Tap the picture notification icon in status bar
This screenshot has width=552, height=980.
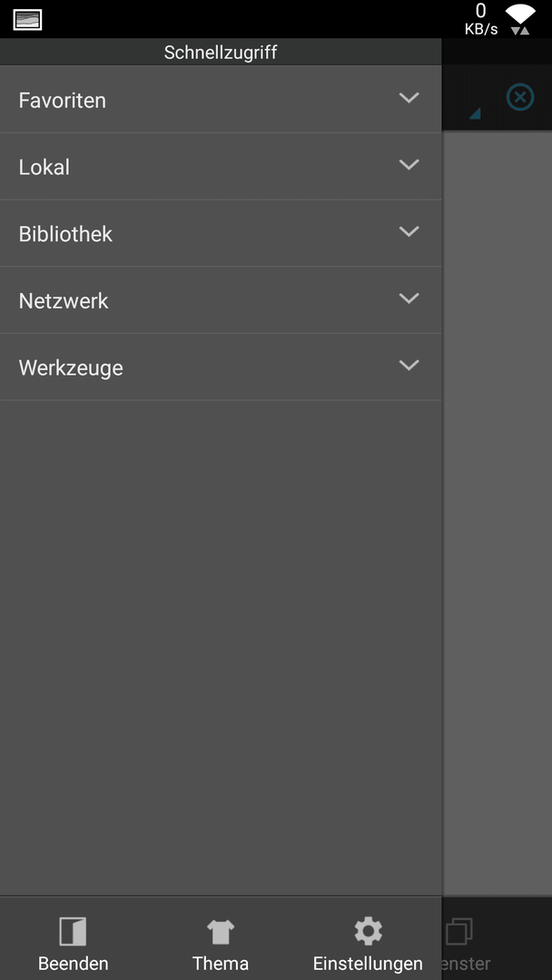point(27,20)
